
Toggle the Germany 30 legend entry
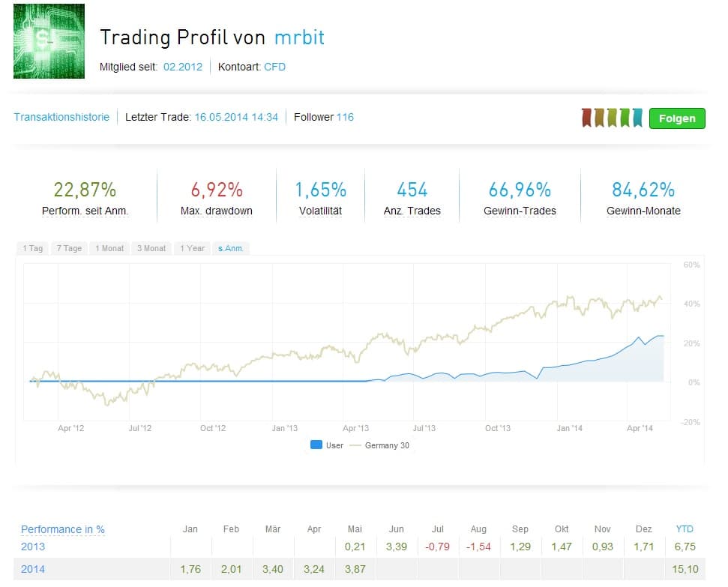coord(380,445)
